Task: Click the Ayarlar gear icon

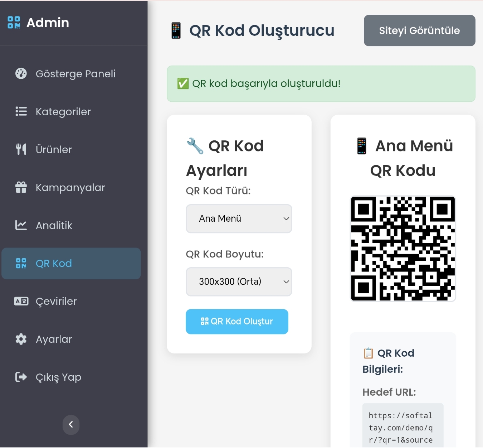Action: pyautogui.click(x=21, y=339)
